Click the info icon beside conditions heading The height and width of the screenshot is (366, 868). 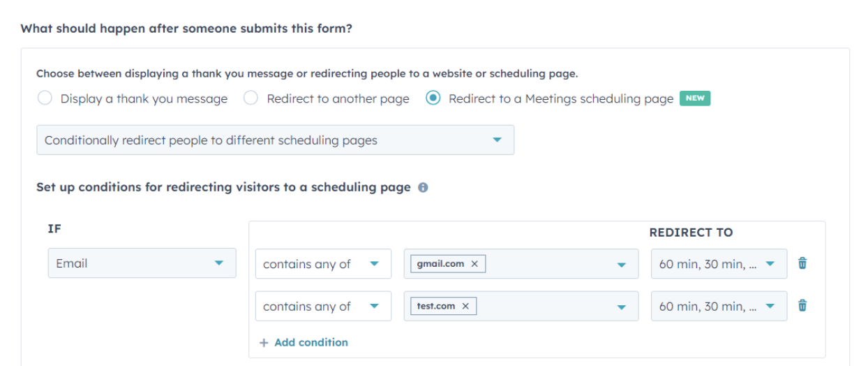click(423, 188)
